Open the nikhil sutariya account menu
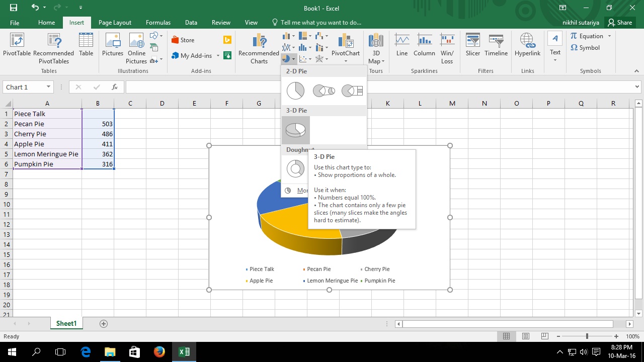Screen dimensions: 644x362 point(582,23)
